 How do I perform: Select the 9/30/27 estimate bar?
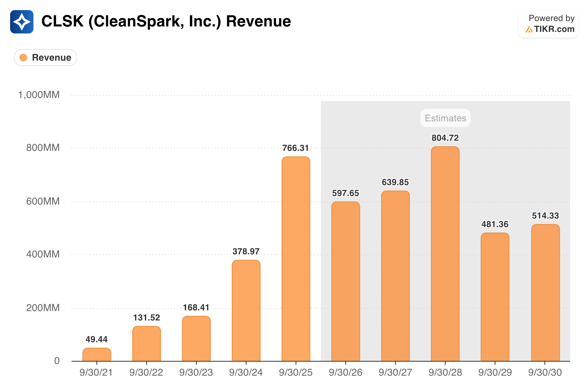pos(395,276)
